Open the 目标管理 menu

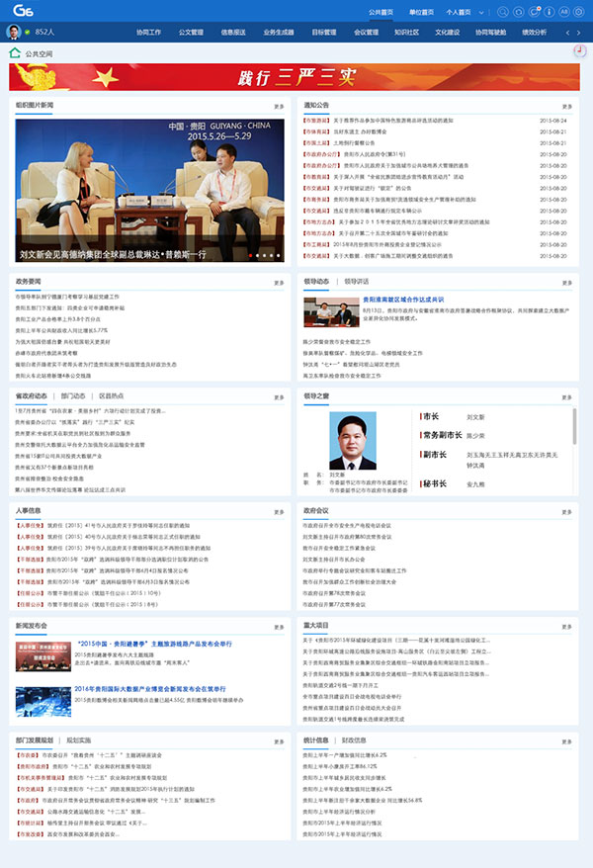click(323, 32)
